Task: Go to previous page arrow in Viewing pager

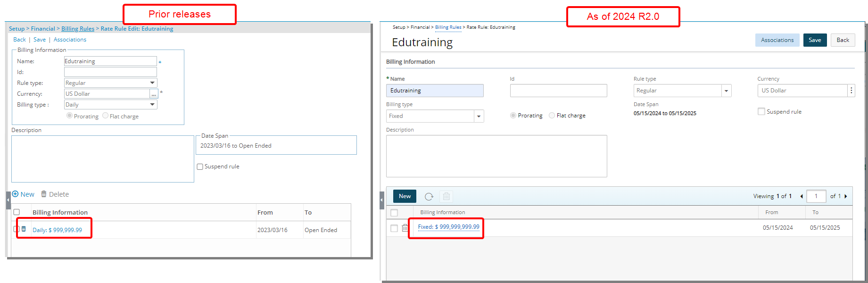Action: click(x=802, y=196)
